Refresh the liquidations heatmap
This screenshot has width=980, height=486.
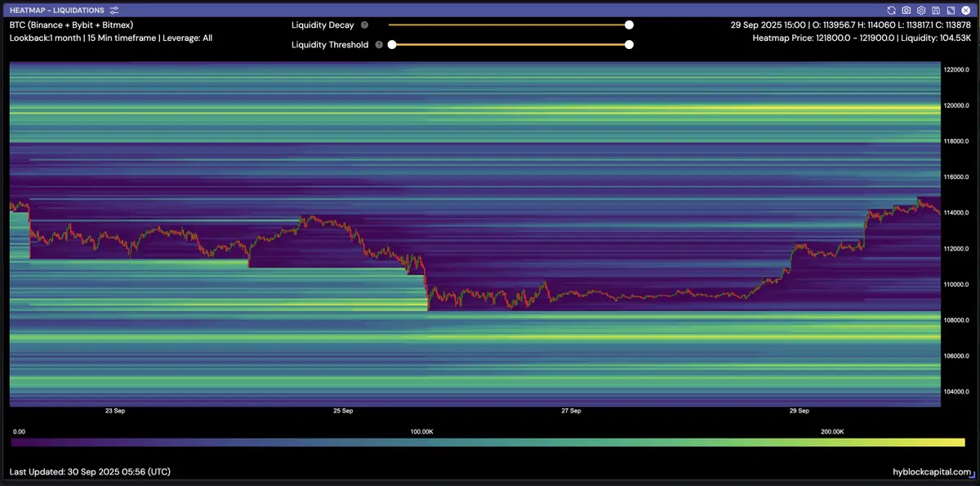[x=892, y=11]
